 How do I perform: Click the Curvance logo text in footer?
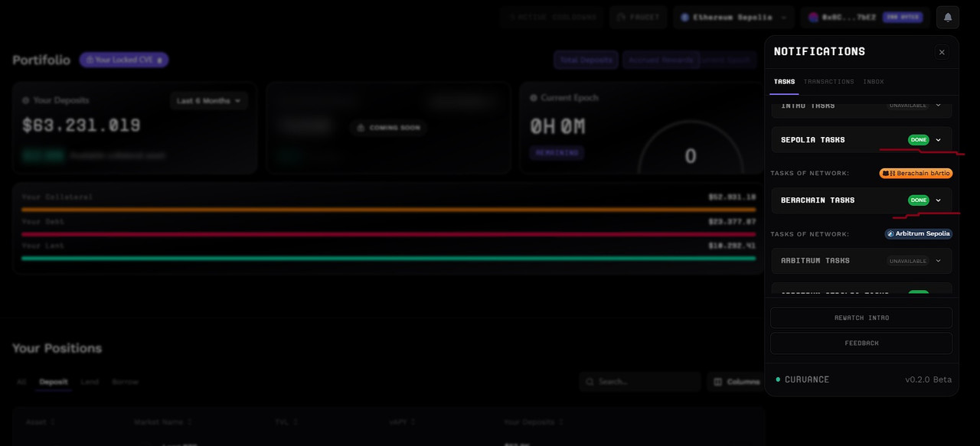click(x=807, y=379)
